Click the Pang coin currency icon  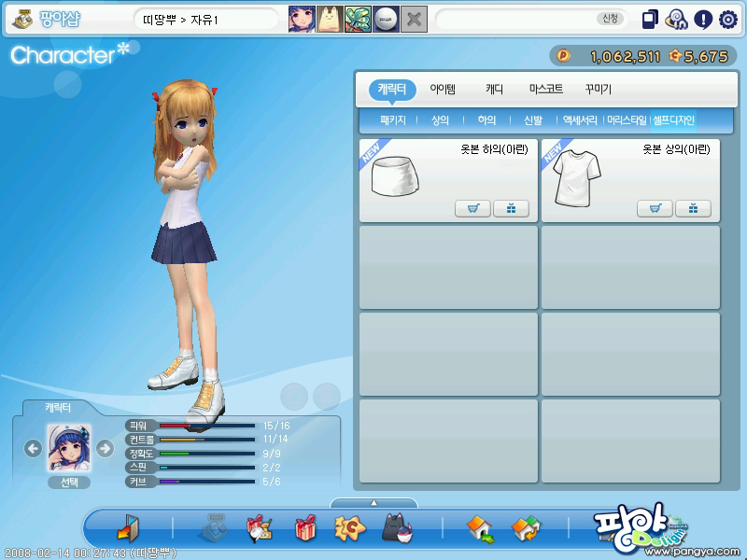pos(564,56)
